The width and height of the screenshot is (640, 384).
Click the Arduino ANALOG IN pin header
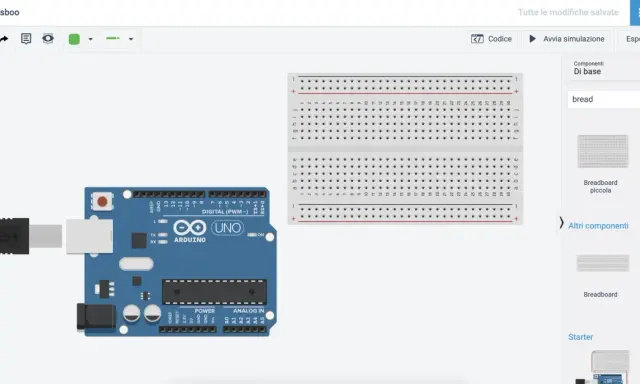(x=244, y=329)
